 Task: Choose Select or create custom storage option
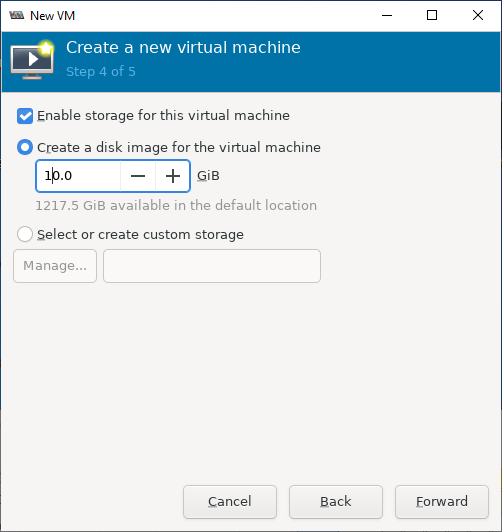(x=25, y=234)
